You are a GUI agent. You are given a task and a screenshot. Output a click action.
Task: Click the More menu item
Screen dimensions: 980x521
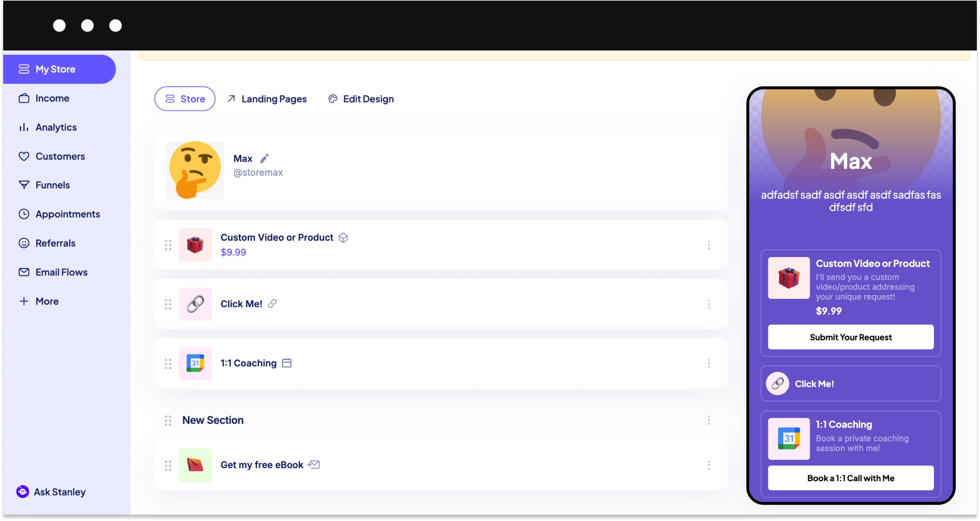(x=47, y=301)
